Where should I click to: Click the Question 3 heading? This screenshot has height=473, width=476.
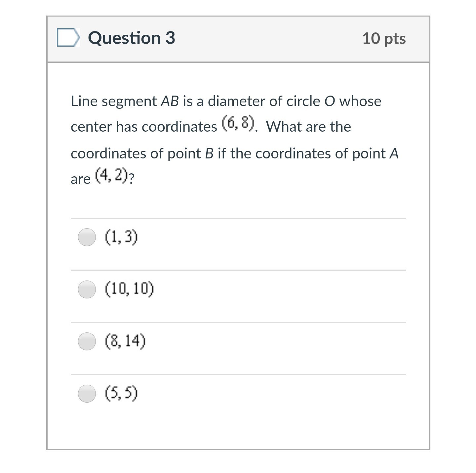click(131, 38)
